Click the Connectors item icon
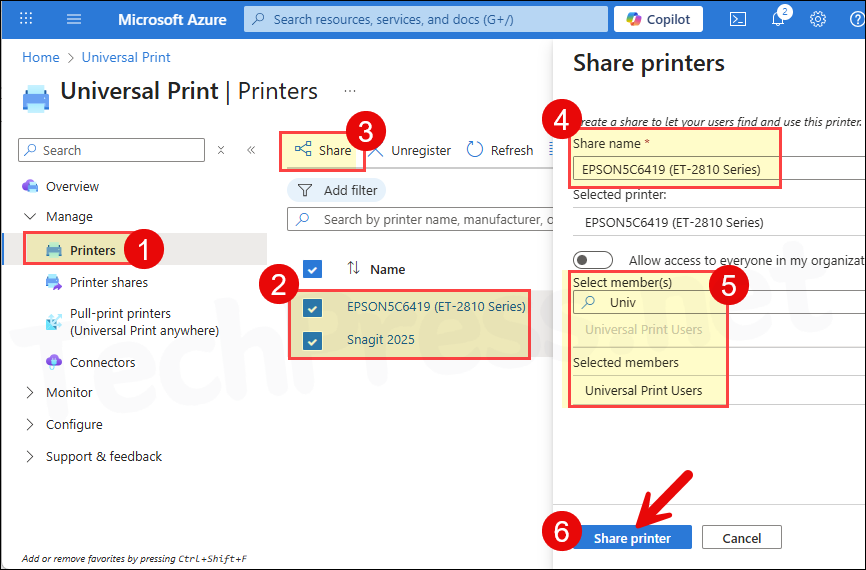Screen dimensions: 866x570 (x=54, y=362)
